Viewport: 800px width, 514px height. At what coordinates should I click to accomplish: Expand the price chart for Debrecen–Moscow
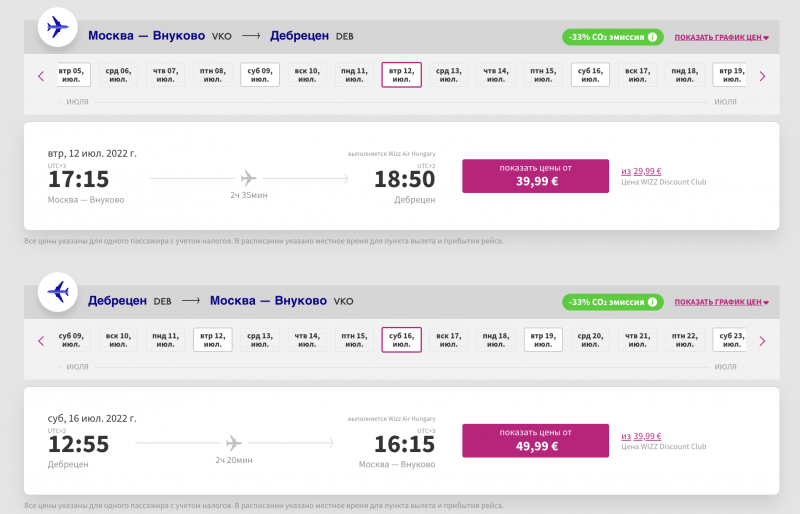pyautogui.click(x=721, y=302)
